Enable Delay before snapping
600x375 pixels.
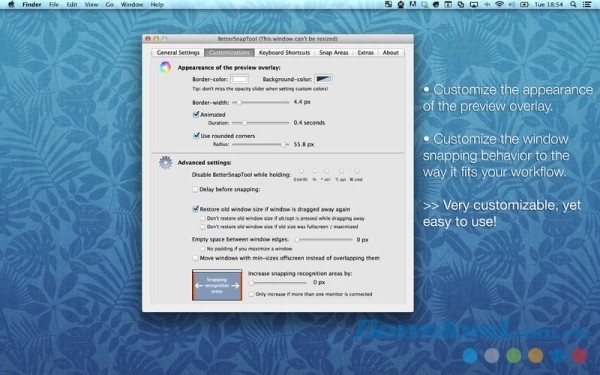[x=195, y=189]
